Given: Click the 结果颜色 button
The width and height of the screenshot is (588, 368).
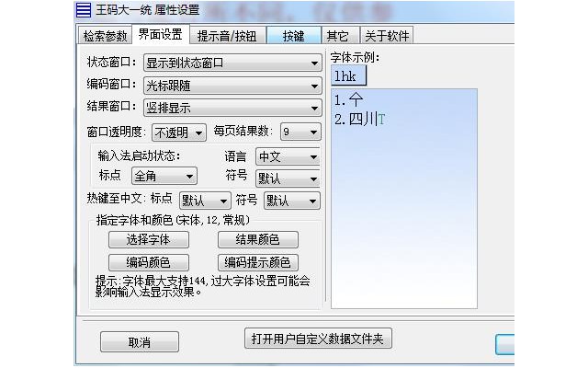Looking at the screenshot, I should point(258,239).
